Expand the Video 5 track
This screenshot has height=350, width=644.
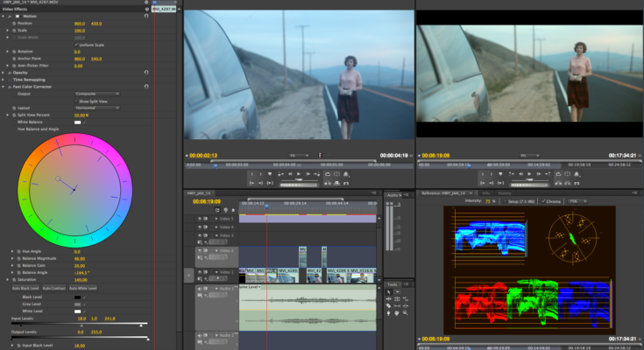pos(216,219)
